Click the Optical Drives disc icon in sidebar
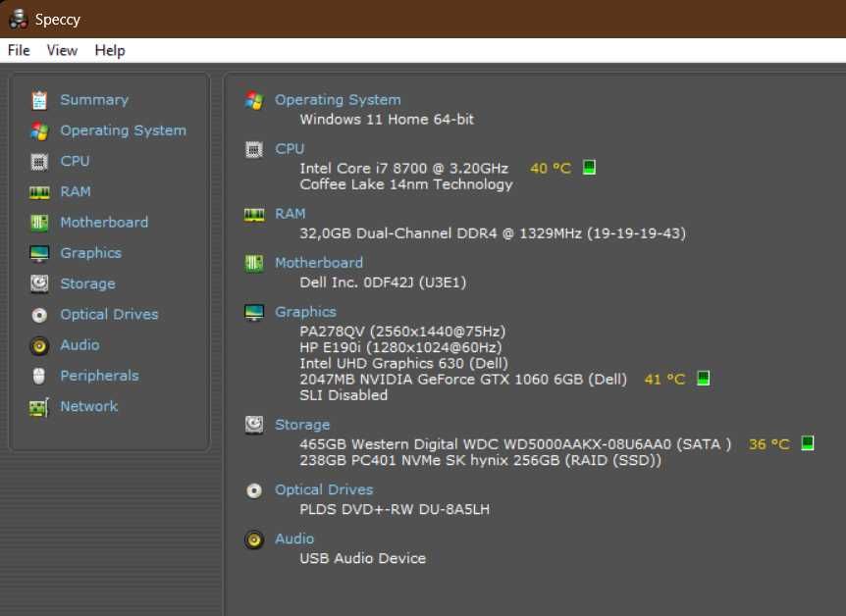The height and width of the screenshot is (616, 846). click(39, 315)
